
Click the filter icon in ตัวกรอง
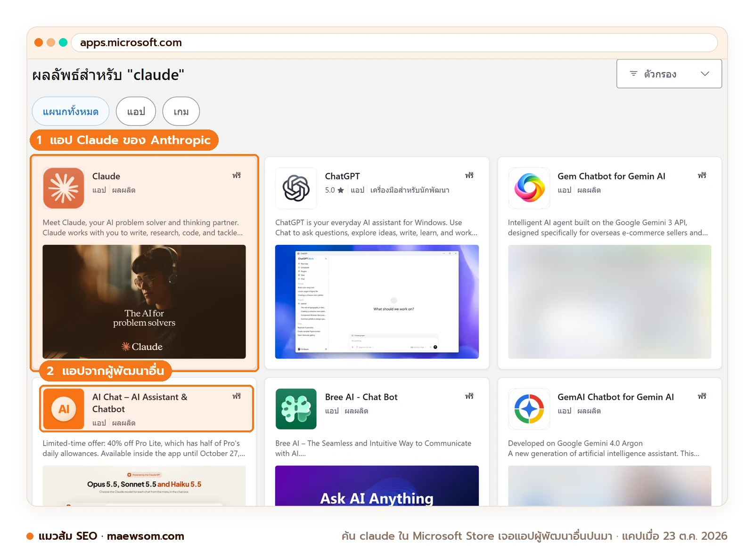coord(633,74)
